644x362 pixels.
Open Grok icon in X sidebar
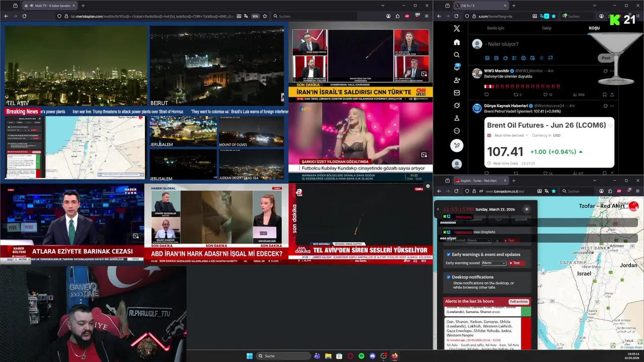pyautogui.click(x=457, y=106)
